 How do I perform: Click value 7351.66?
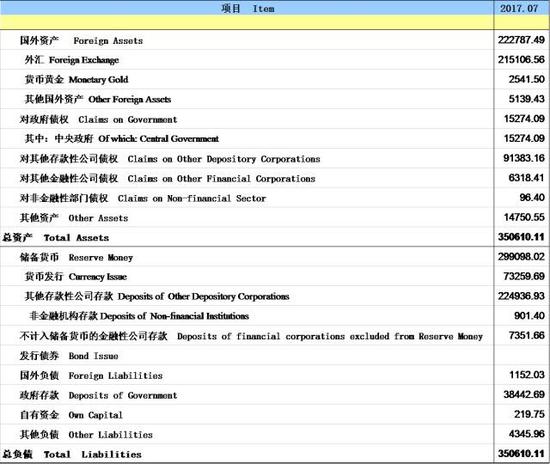pyautogui.click(x=527, y=335)
